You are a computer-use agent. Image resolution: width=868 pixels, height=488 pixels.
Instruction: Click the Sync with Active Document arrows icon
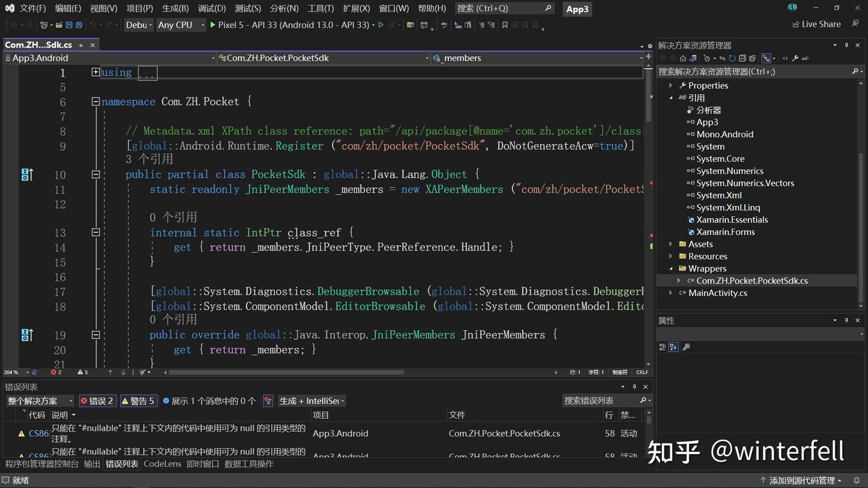coord(722,58)
